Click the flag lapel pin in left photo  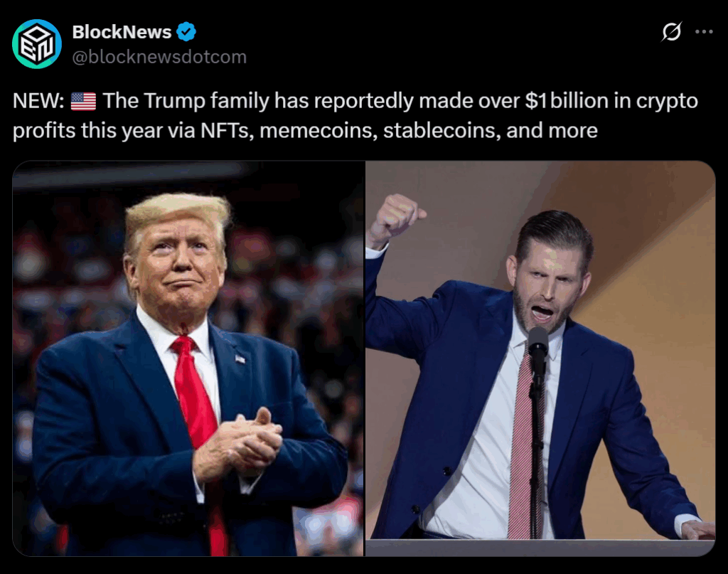point(240,359)
